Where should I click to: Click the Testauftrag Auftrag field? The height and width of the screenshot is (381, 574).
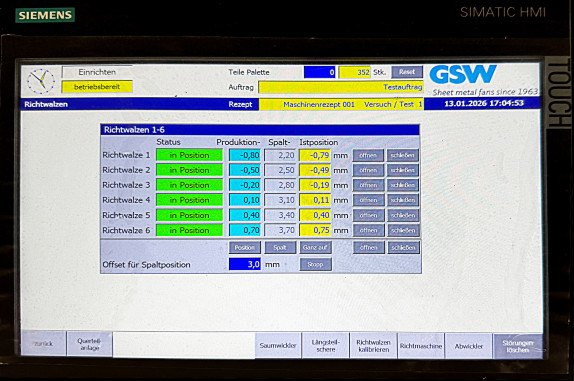(x=341, y=87)
